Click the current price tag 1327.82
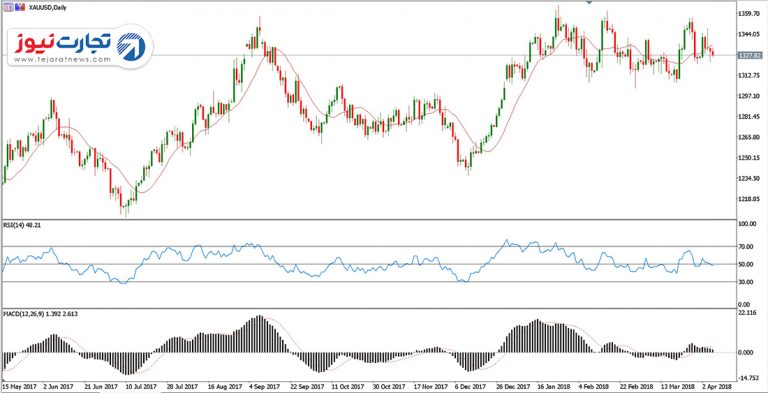 click(749, 55)
